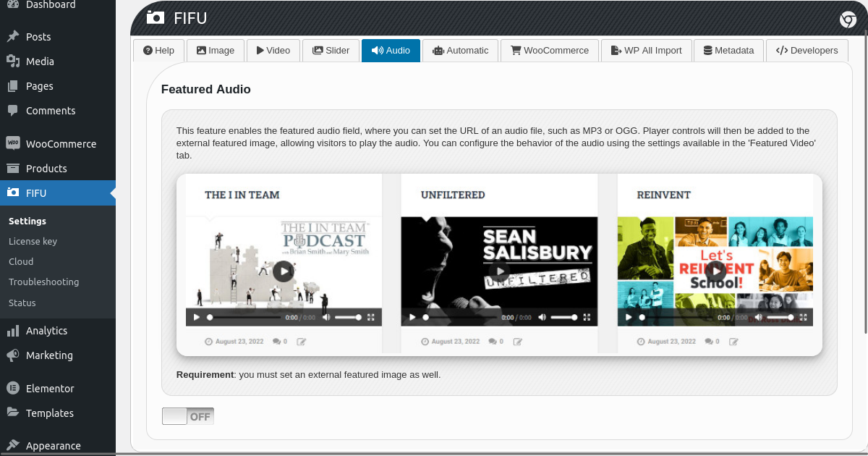Open the Automatic tab
This screenshot has height=456, width=868.
point(460,51)
